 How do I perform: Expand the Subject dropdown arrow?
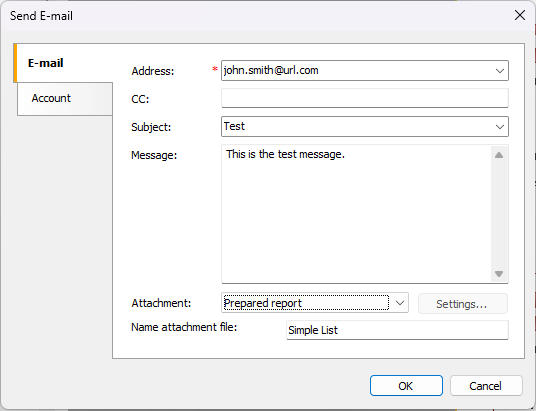pyautogui.click(x=500, y=127)
